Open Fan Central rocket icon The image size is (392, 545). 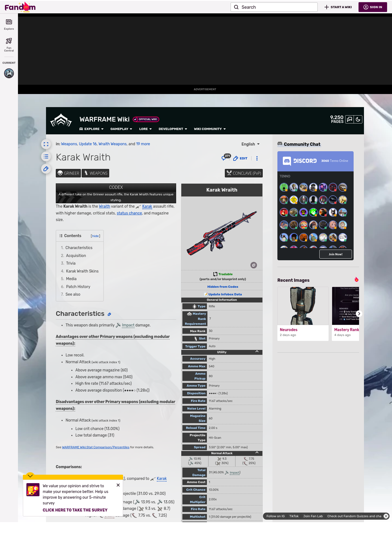click(x=9, y=45)
